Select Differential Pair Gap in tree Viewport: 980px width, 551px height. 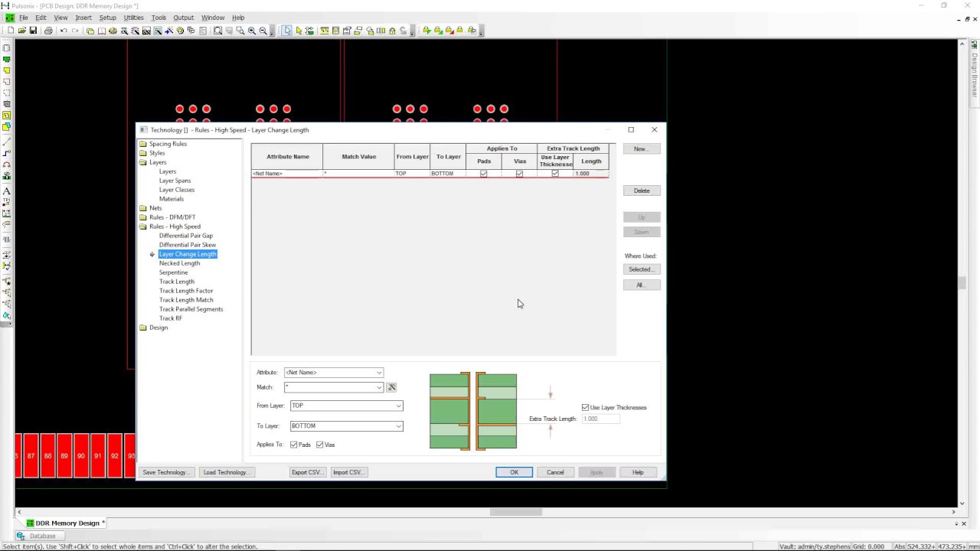click(186, 236)
